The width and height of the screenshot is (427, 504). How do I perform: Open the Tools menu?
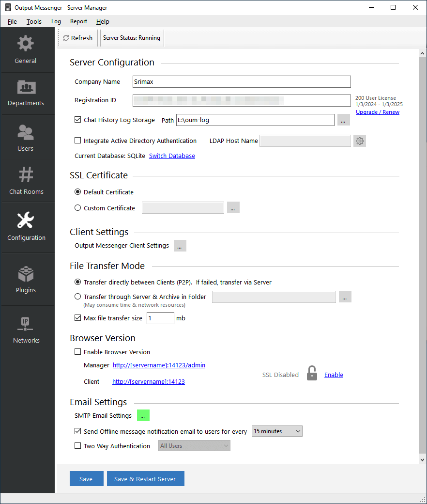[34, 21]
